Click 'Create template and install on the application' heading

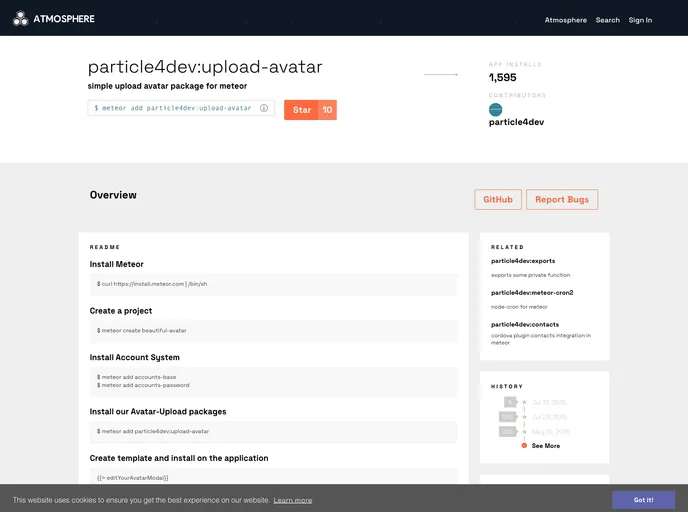click(x=179, y=458)
